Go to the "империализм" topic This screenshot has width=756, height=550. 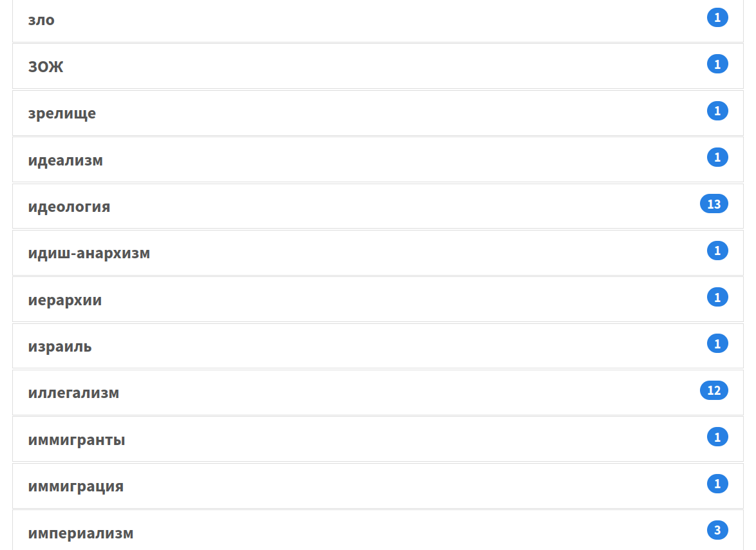pyautogui.click(x=80, y=533)
